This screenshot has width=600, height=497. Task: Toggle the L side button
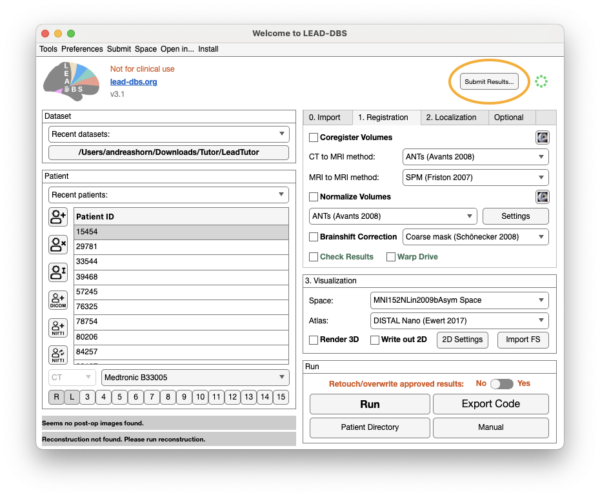coord(72,397)
